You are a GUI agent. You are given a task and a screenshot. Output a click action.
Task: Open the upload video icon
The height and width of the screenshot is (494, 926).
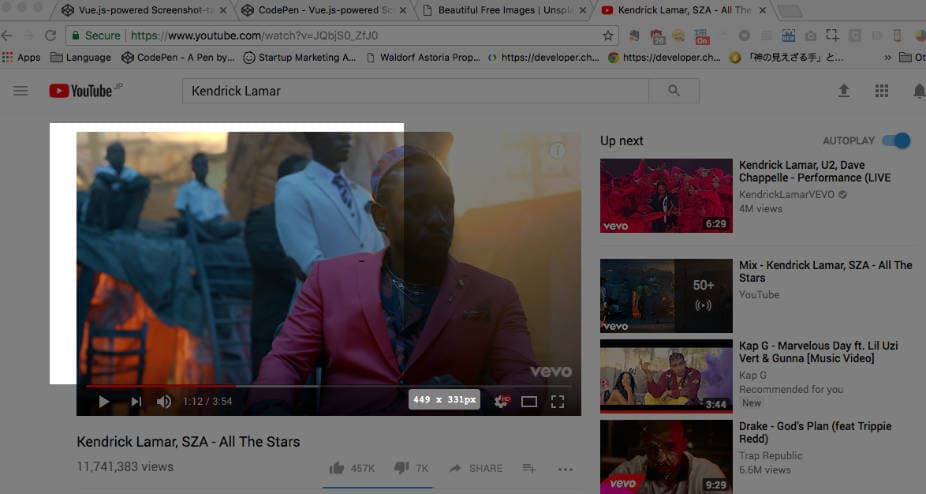pos(844,90)
